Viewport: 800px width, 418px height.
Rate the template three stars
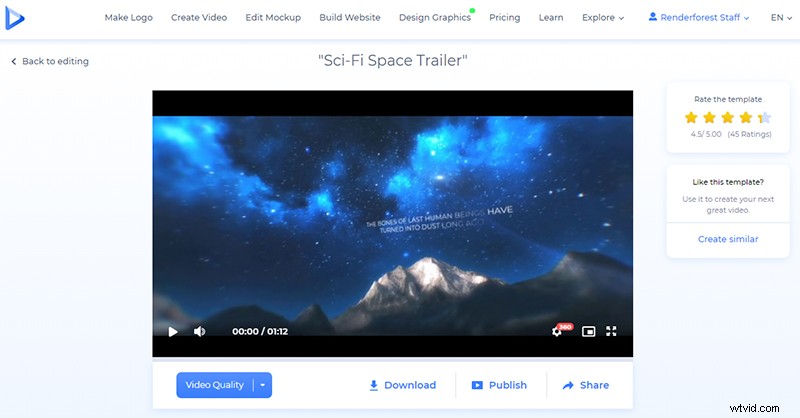coord(728,118)
